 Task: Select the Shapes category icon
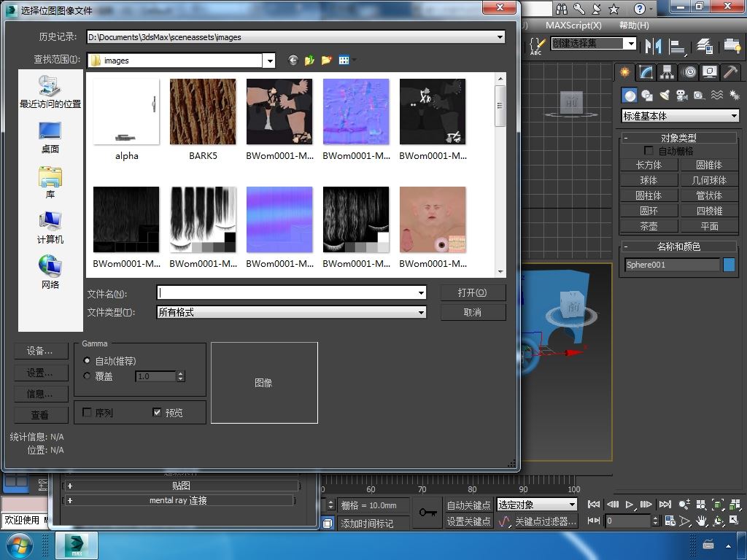point(647,96)
